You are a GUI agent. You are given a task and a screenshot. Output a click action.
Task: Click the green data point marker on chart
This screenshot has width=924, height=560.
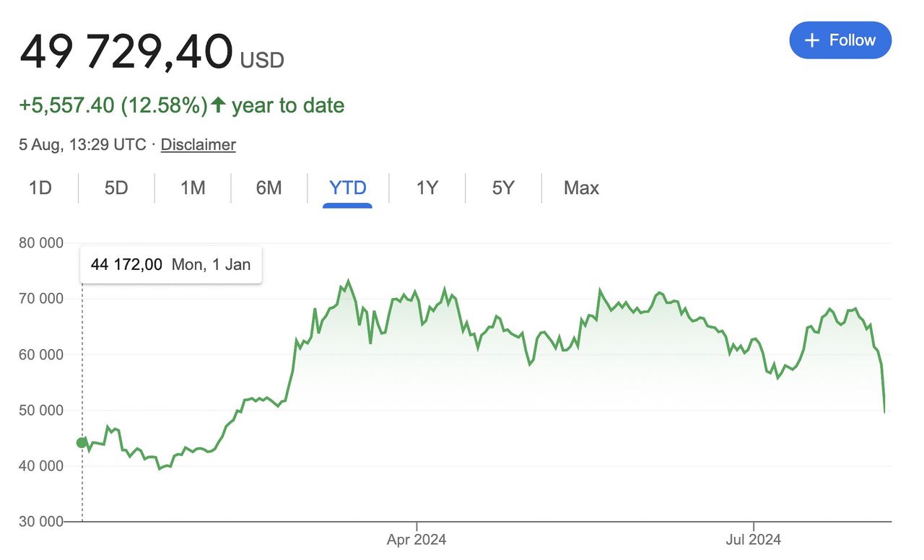(x=82, y=442)
